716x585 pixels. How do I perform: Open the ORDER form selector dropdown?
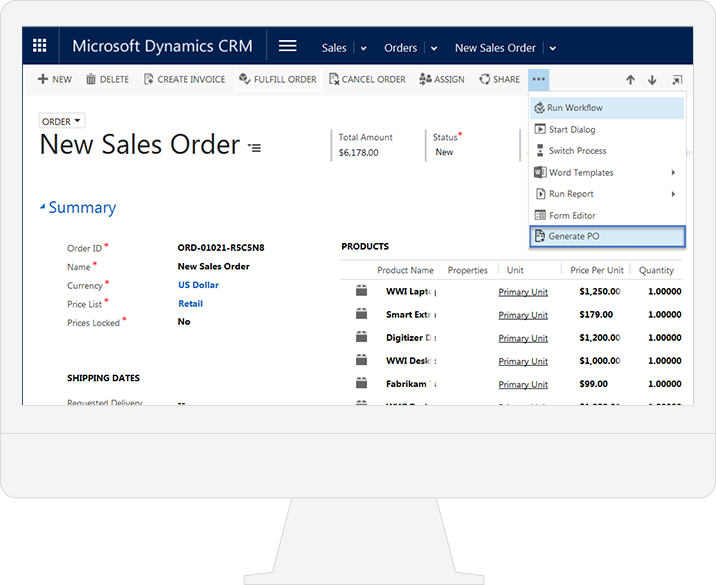click(62, 121)
